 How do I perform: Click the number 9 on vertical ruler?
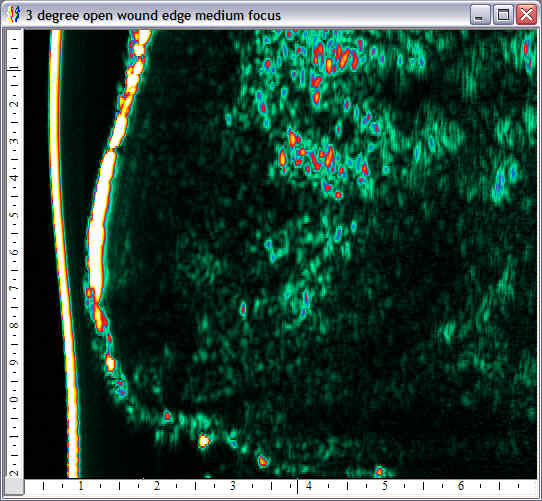click(x=15, y=362)
